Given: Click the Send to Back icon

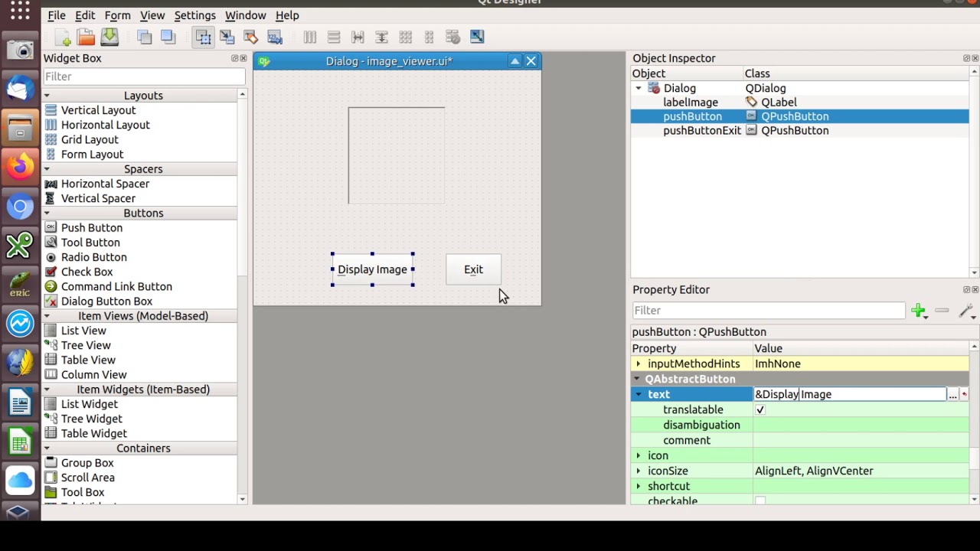Looking at the screenshot, I should click(145, 37).
